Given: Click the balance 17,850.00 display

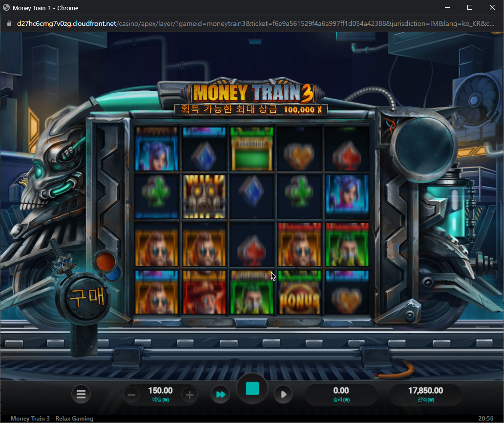Looking at the screenshot, I should tap(425, 394).
